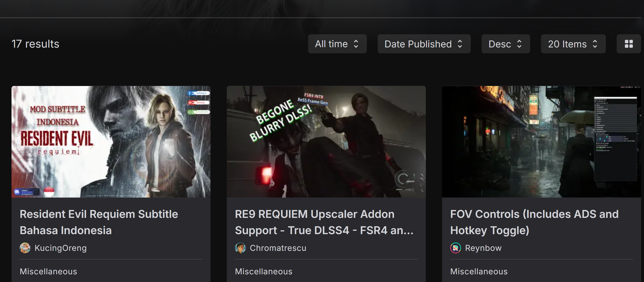Visit Reynbow author profile
Screen dimensions: 644x282
coord(483,248)
